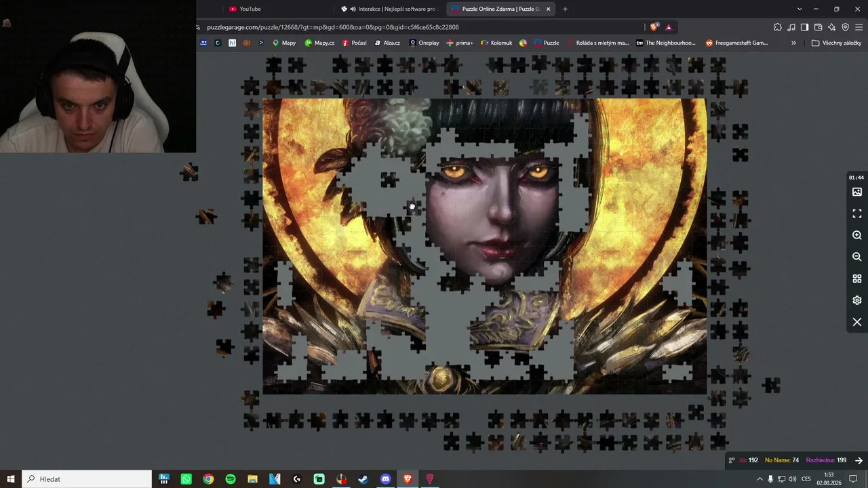Open Brave browser from the taskbar

click(x=408, y=479)
